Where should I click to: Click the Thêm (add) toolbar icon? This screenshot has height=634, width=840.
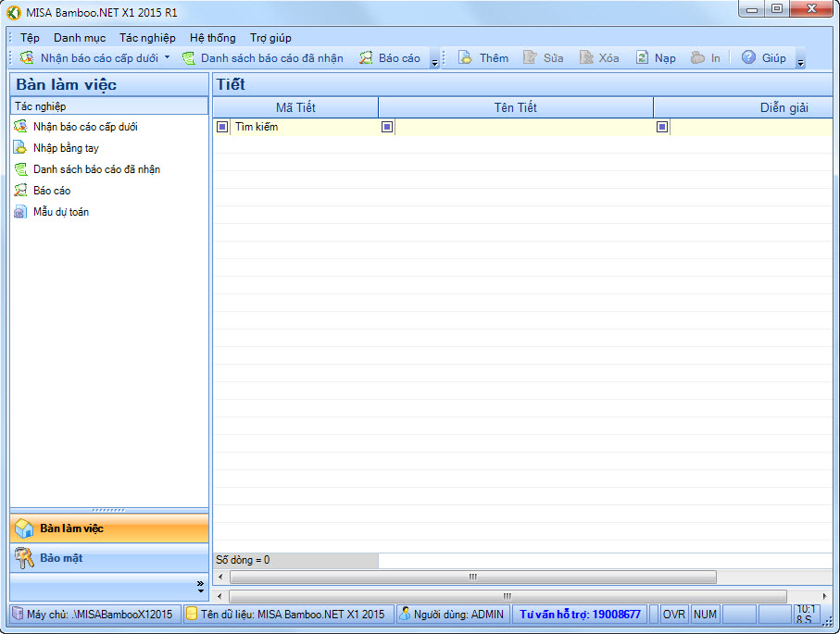point(465,57)
